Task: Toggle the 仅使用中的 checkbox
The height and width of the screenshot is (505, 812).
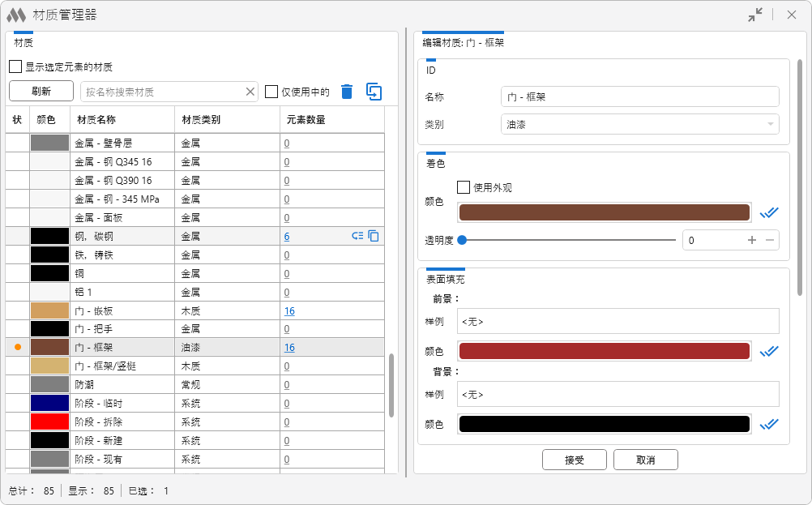Action: pos(271,92)
